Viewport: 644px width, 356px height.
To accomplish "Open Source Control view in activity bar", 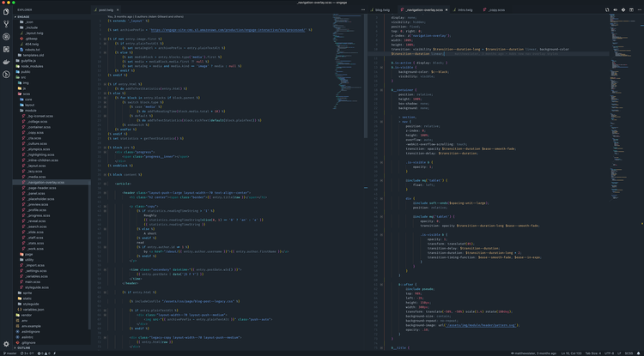I will pos(6,24).
